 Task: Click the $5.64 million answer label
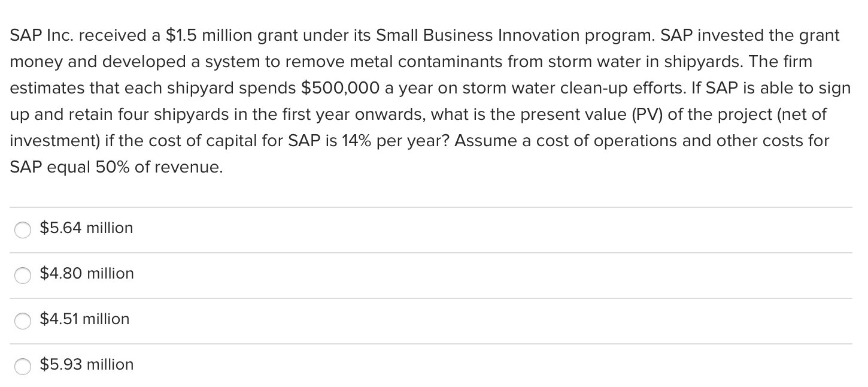point(86,228)
